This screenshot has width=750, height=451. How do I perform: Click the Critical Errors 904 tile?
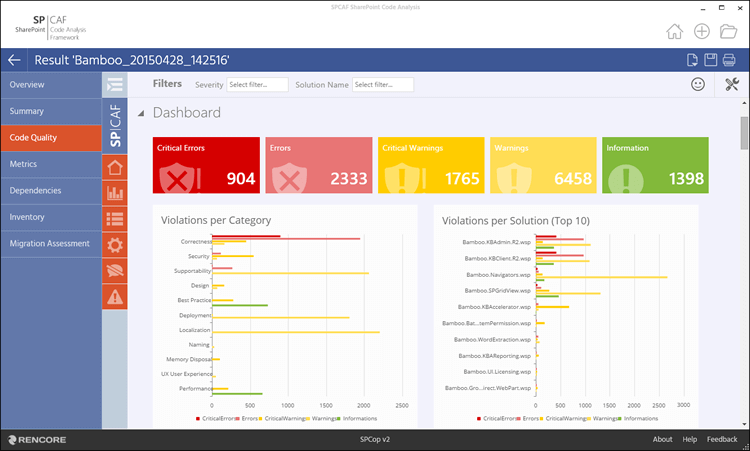206,165
